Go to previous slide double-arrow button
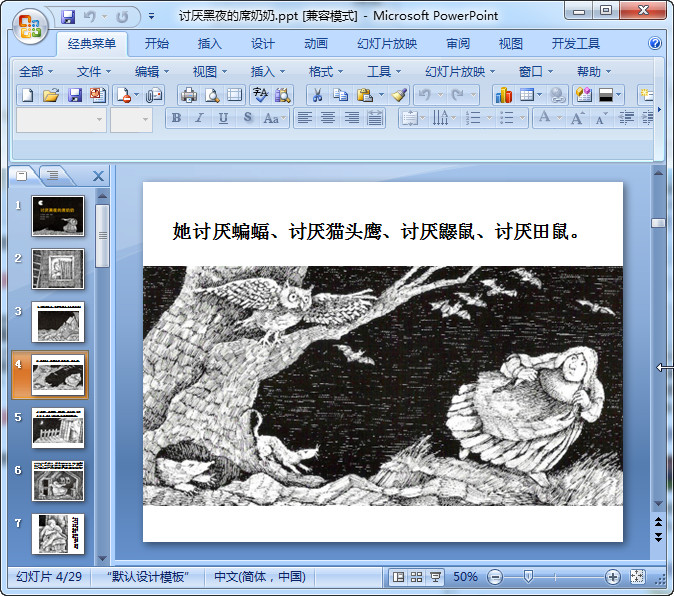This screenshot has width=674, height=596. click(x=658, y=522)
